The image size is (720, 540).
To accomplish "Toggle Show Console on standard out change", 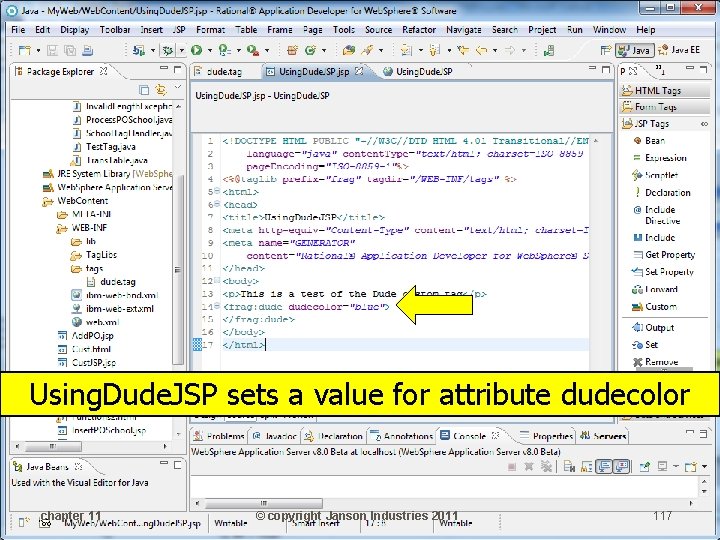I will [x=604, y=467].
